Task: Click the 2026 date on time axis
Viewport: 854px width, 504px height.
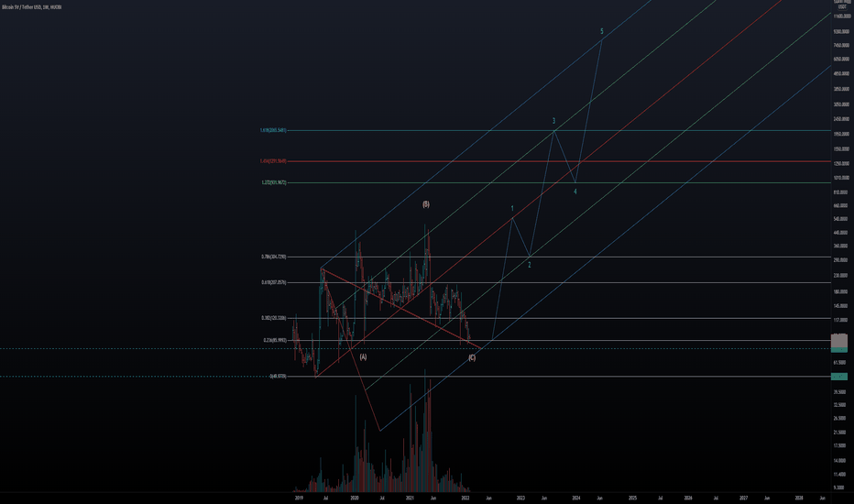Action: 688,498
